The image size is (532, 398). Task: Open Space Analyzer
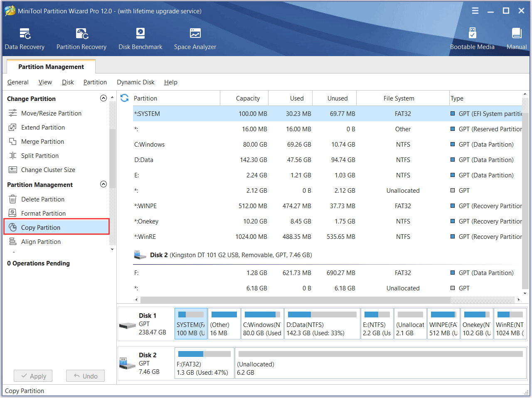click(x=195, y=39)
